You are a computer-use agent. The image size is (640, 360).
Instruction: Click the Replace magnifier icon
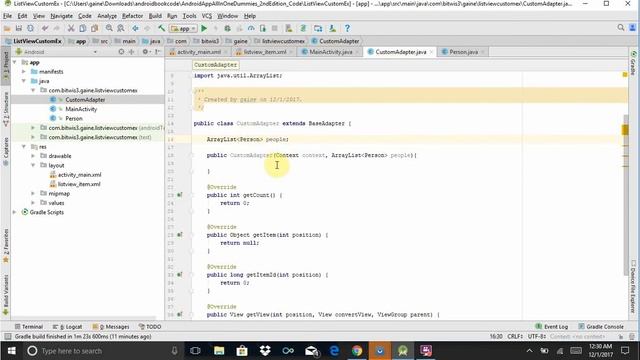click(x=121, y=29)
